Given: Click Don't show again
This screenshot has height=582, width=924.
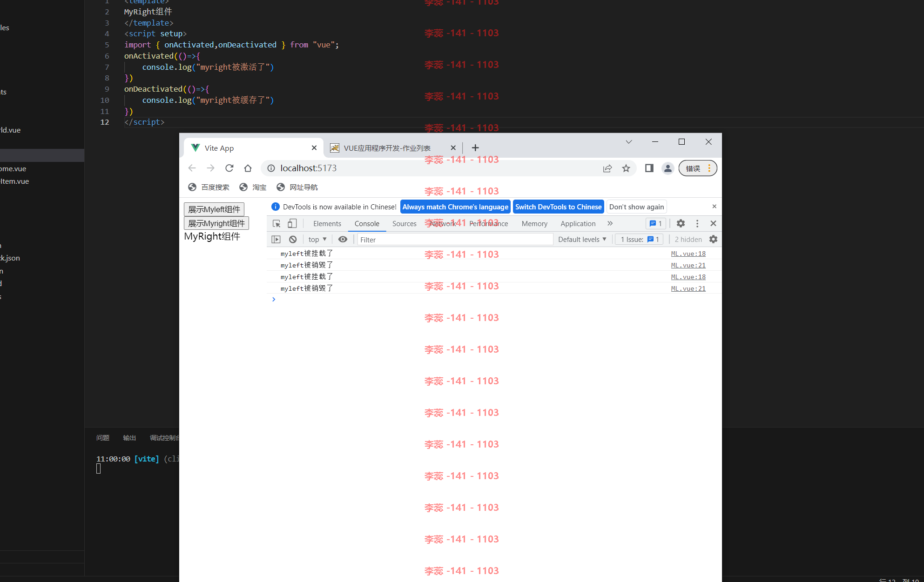Looking at the screenshot, I should click(x=636, y=207).
